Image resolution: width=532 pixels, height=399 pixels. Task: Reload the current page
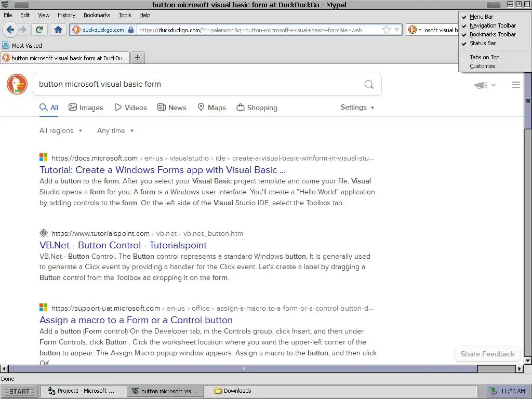pyautogui.click(x=39, y=30)
